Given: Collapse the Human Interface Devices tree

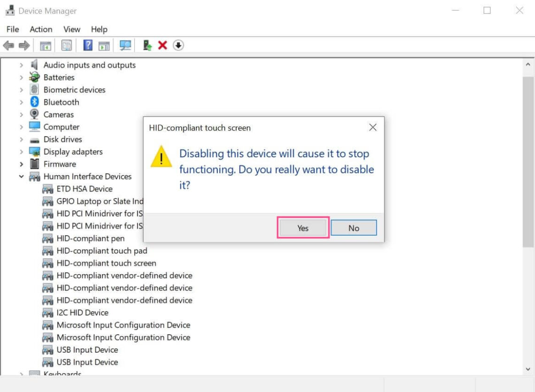Looking at the screenshot, I should pos(21,176).
